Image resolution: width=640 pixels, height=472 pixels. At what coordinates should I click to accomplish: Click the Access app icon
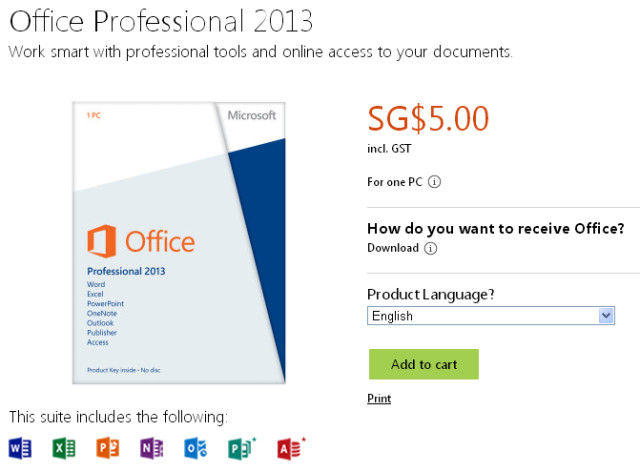tap(291, 448)
